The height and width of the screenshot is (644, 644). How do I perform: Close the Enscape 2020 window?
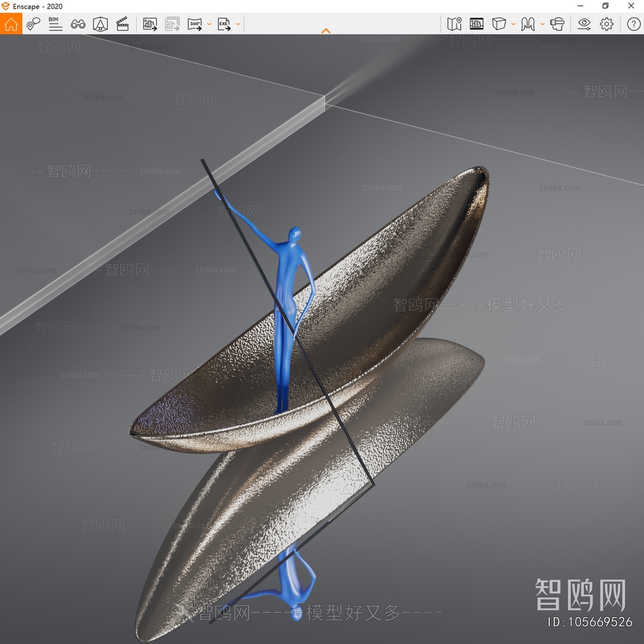pyautogui.click(x=631, y=6)
